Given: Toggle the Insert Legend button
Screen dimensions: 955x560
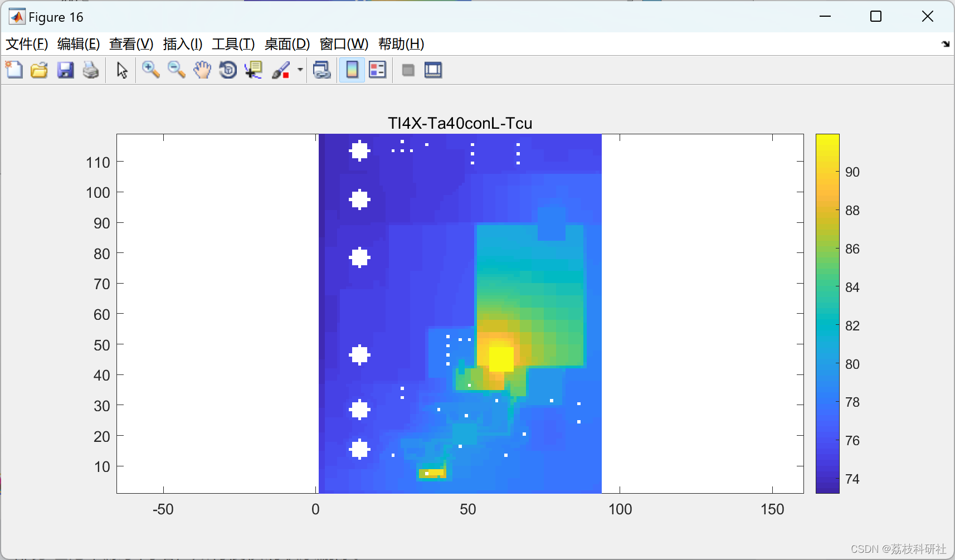Looking at the screenshot, I should 378,70.
